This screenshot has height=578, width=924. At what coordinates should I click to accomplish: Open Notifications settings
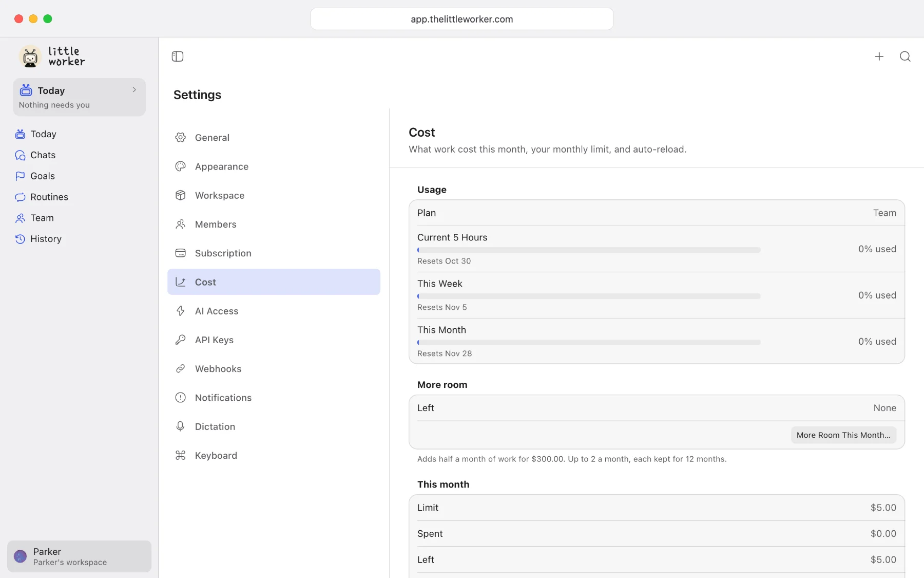[x=274, y=398]
